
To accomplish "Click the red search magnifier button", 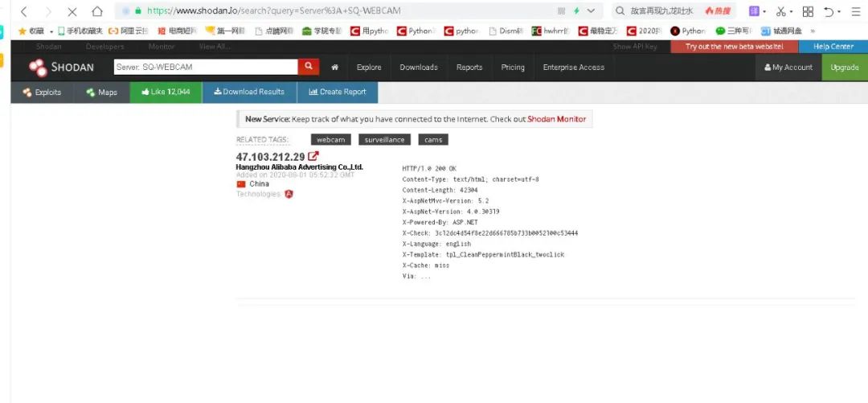I will [x=309, y=67].
